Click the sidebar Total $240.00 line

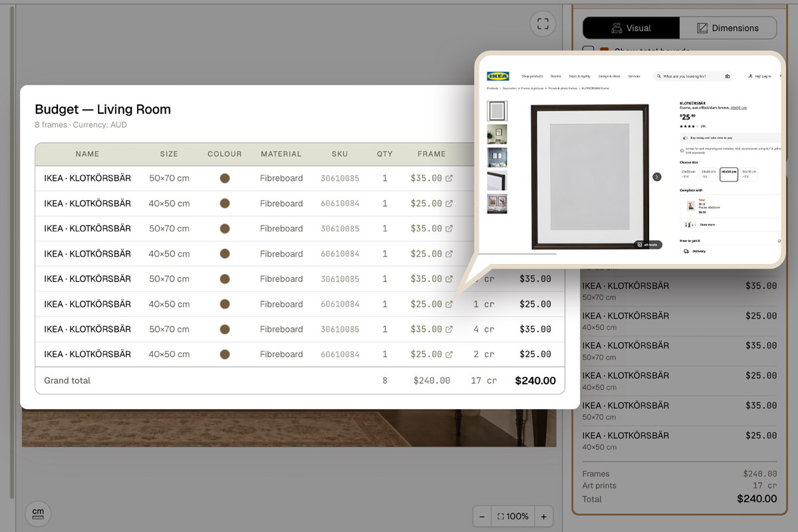pos(679,499)
